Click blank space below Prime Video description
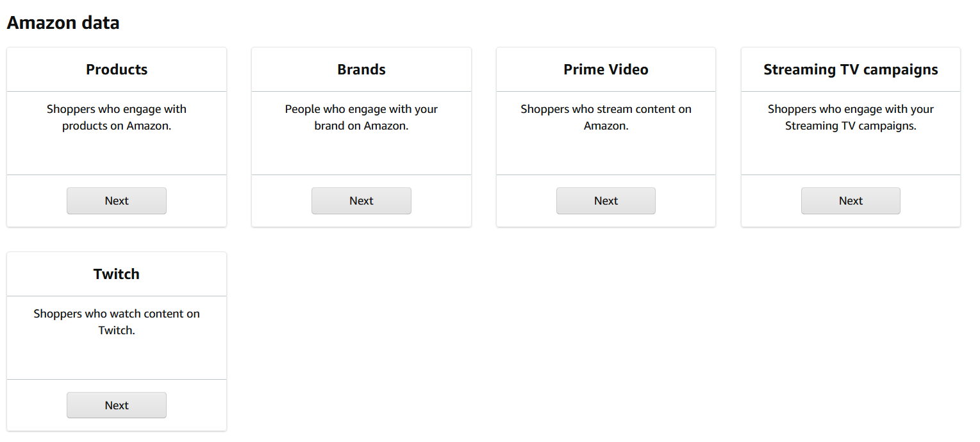 (x=606, y=154)
